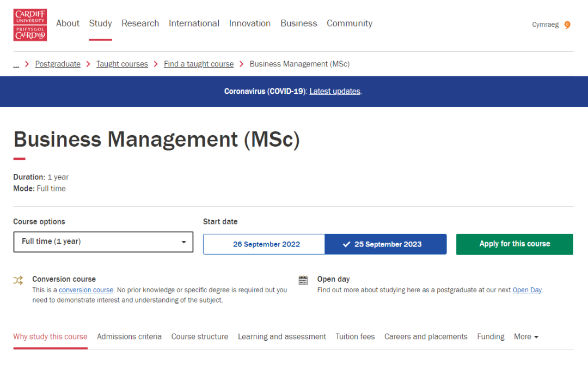Open the Research menu item
Screen dimensions: 588x368
[140, 23]
